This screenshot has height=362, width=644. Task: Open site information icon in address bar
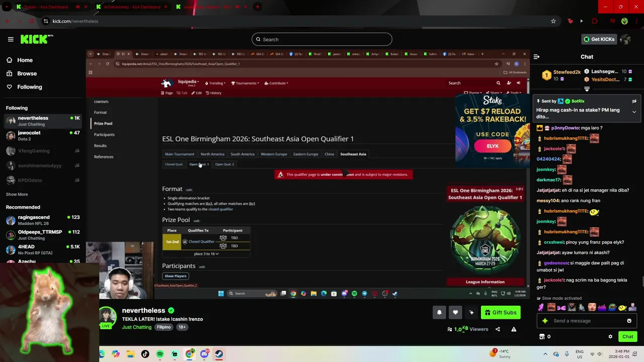click(x=46, y=21)
